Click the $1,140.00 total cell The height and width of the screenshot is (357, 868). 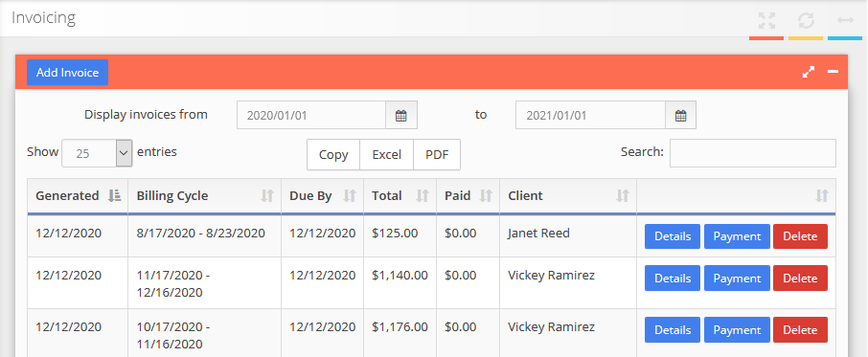pyautogui.click(x=400, y=283)
